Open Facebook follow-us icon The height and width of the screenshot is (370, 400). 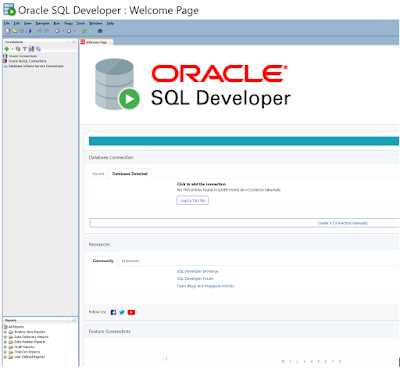click(x=113, y=312)
